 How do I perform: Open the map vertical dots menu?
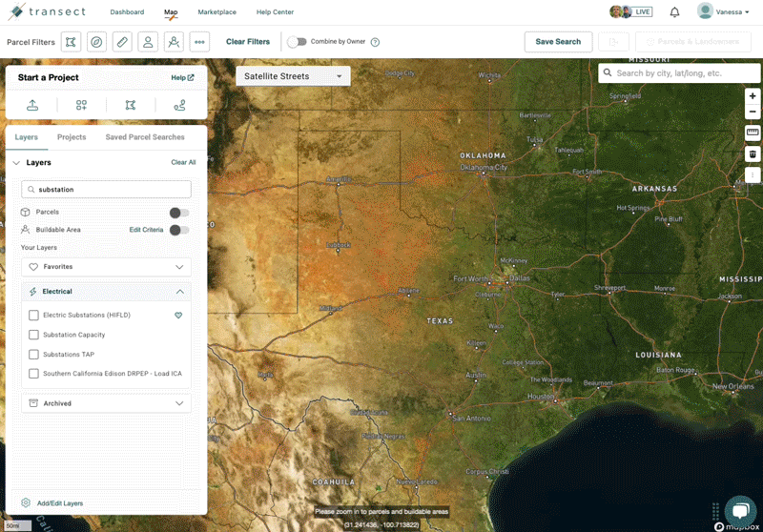coord(753,174)
